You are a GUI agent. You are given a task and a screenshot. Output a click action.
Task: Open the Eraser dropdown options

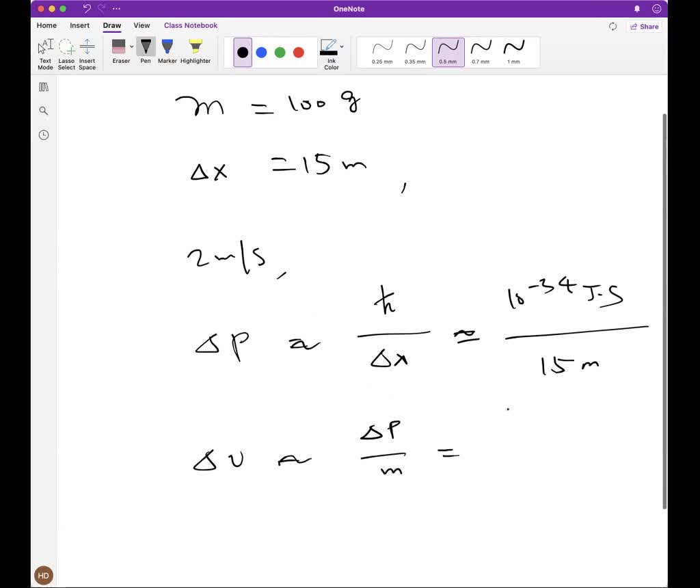pos(131,47)
